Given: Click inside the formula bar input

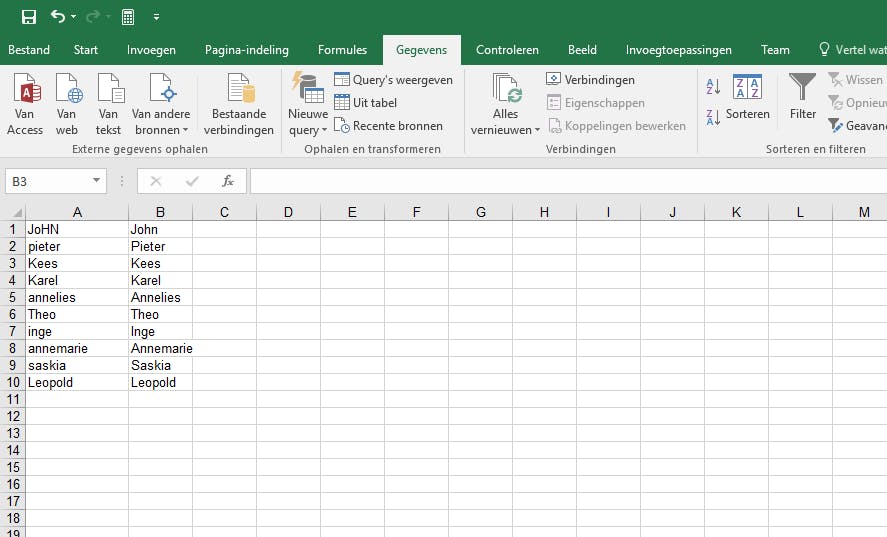Looking at the screenshot, I should pyautogui.click(x=560, y=181).
